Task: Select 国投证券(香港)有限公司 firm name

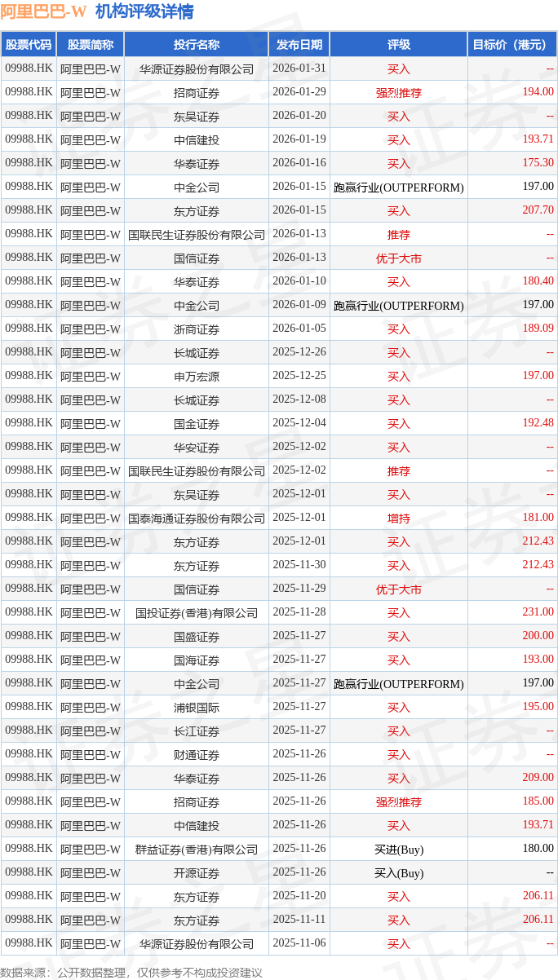Action: (x=197, y=612)
